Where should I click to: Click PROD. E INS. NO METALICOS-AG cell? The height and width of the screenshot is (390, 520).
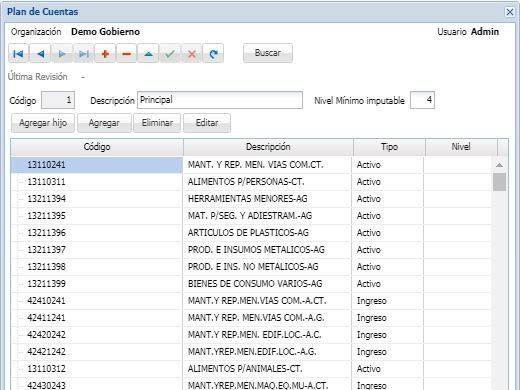pos(267,267)
